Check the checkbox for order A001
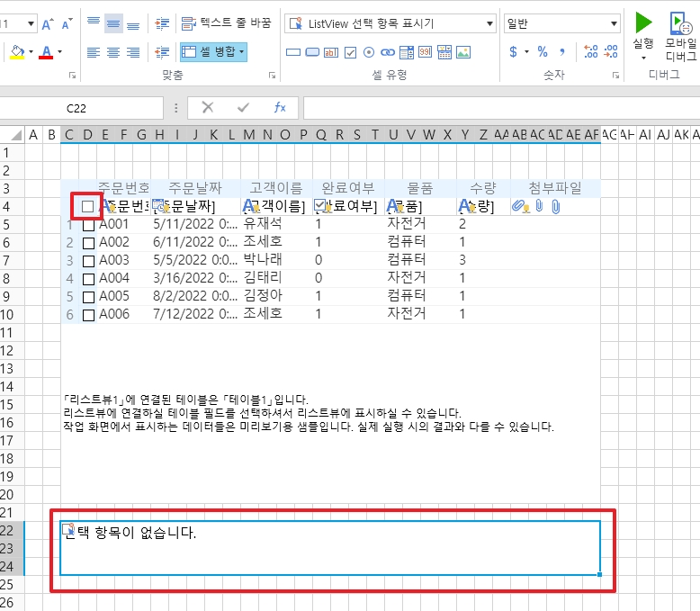Image resolution: width=700 pixels, height=611 pixels. [x=88, y=225]
